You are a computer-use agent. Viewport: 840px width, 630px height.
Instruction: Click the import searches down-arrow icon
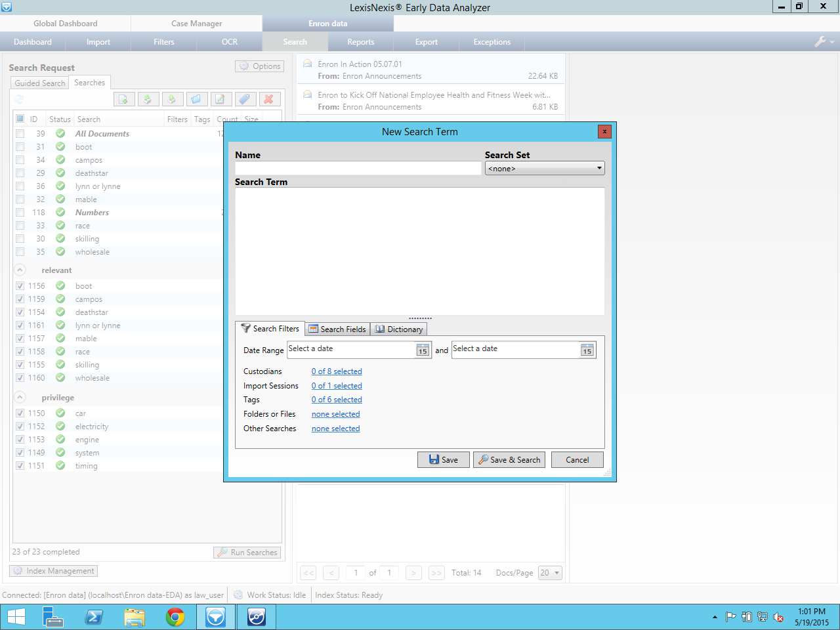pyautogui.click(x=148, y=99)
